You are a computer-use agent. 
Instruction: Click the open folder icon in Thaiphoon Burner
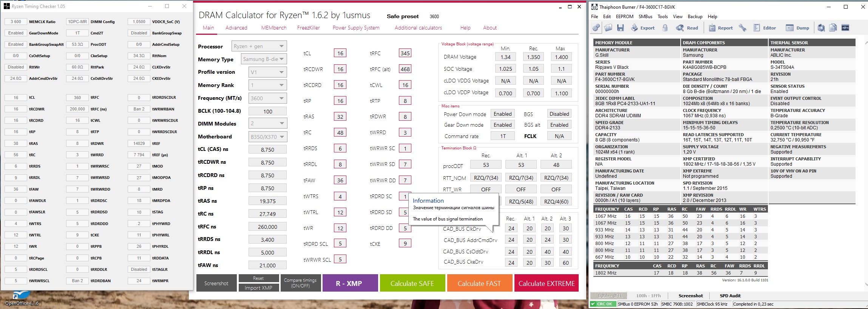click(x=608, y=28)
